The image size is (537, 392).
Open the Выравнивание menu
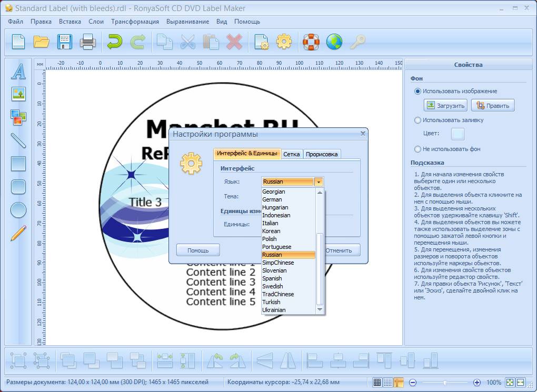tap(187, 22)
